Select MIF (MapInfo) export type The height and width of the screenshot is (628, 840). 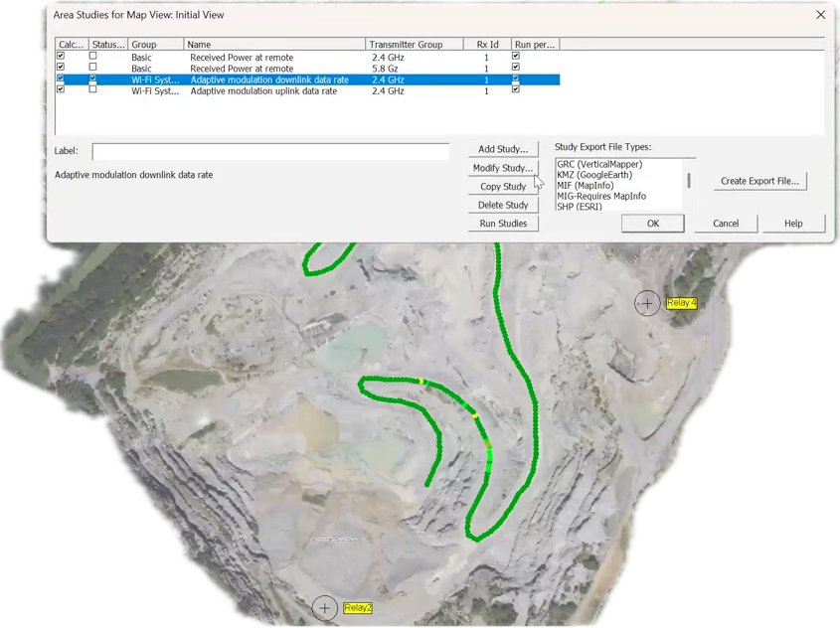(x=585, y=185)
